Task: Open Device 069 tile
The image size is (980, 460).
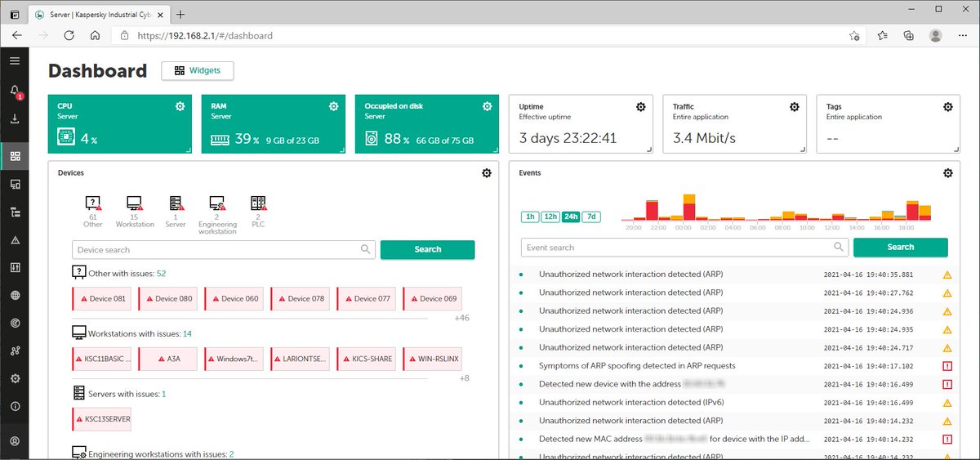Action: tap(432, 298)
